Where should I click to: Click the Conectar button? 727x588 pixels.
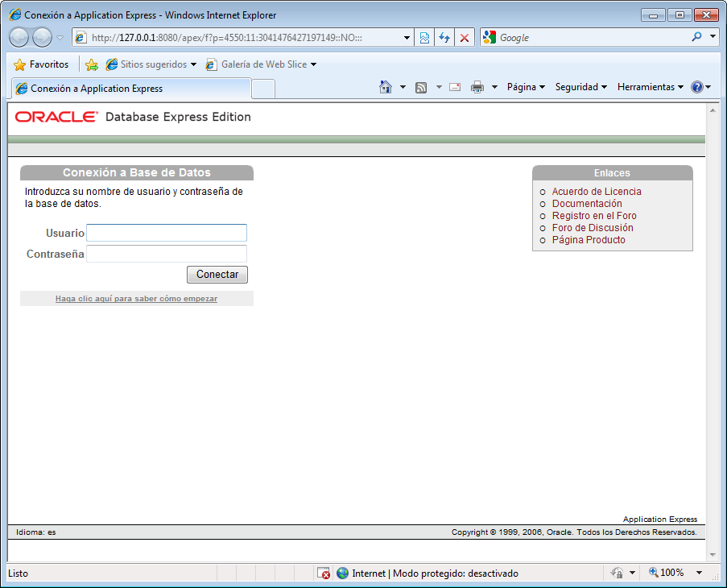click(x=217, y=275)
